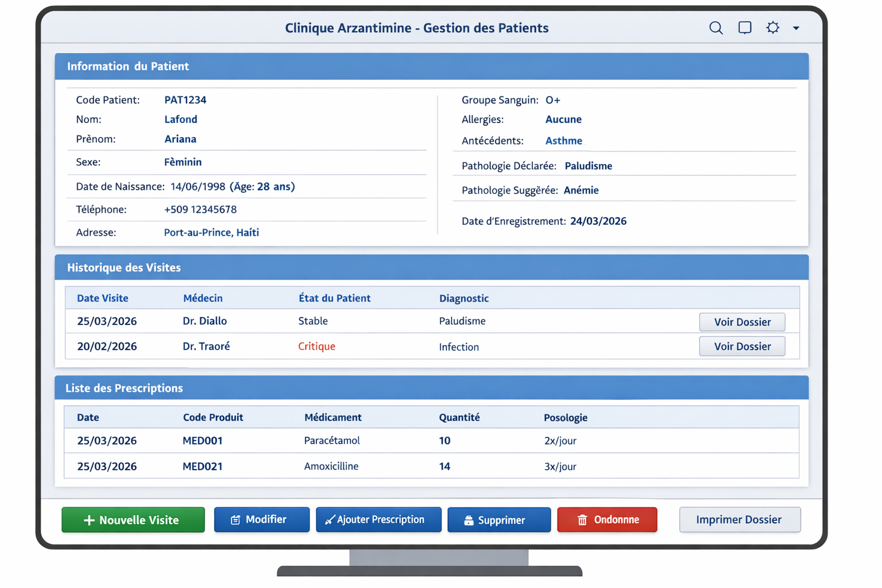Click the Historique des Visites section header
Image resolution: width=882 pixels, height=588 pixels.
click(432, 268)
